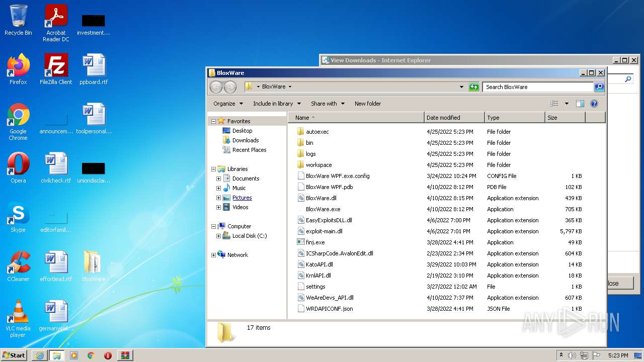Open Share with dropdown menu
This screenshot has width=644, height=362.
click(x=328, y=104)
